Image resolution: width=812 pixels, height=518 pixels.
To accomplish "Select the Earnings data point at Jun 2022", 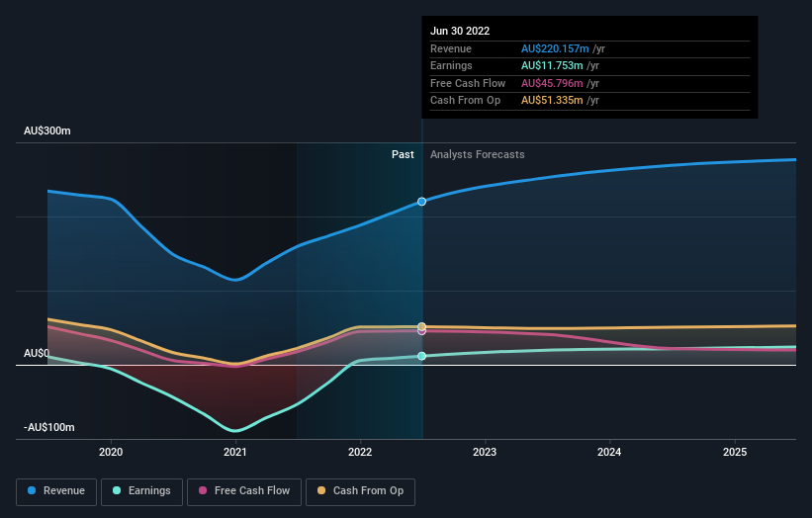I will pyautogui.click(x=422, y=356).
